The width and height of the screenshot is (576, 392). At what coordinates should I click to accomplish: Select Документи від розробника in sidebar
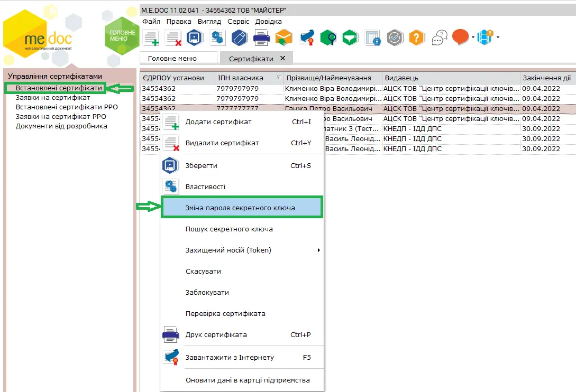point(61,126)
